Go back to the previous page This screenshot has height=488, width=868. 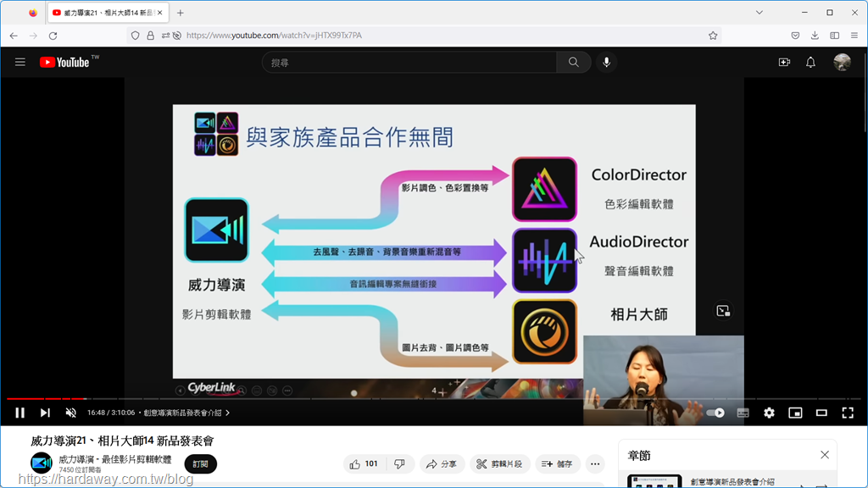click(x=14, y=36)
